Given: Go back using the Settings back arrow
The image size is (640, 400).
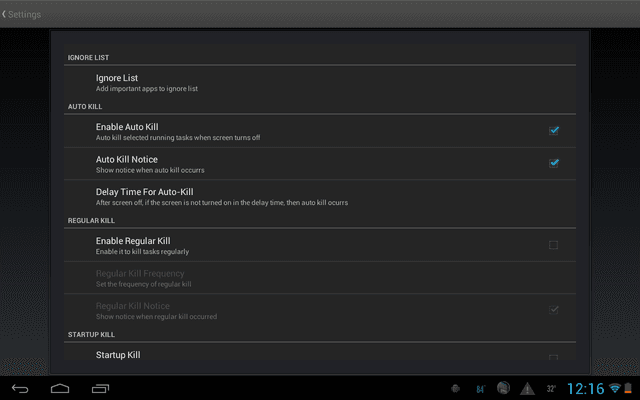Looking at the screenshot, I should click(x=4, y=14).
